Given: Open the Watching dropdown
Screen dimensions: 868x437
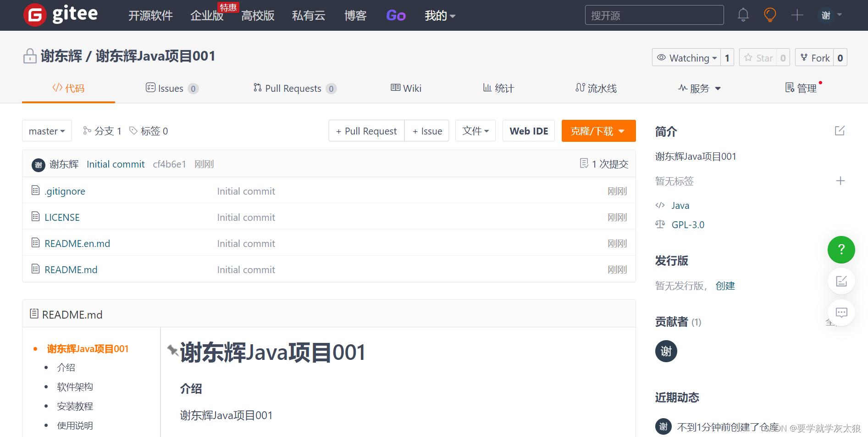Looking at the screenshot, I should point(686,58).
